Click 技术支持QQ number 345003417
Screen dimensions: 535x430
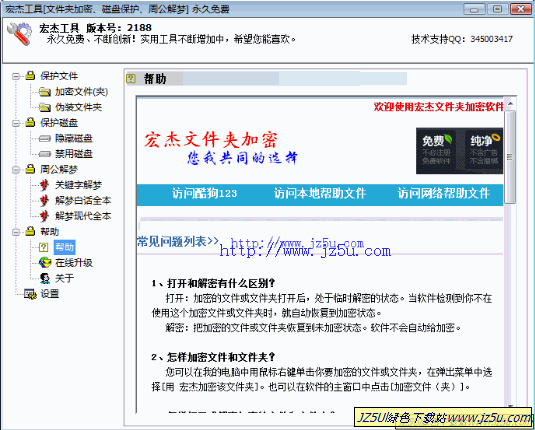[491, 39]
